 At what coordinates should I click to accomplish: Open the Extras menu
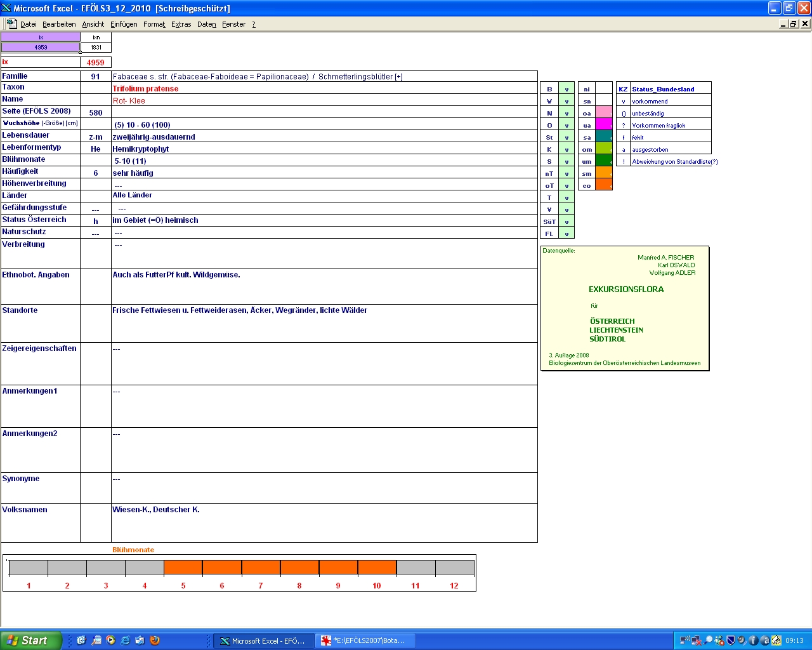181,24
